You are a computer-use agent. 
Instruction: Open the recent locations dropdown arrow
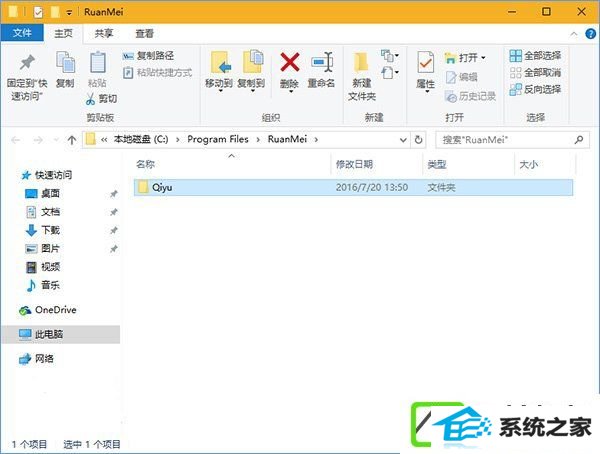[56, 140]
